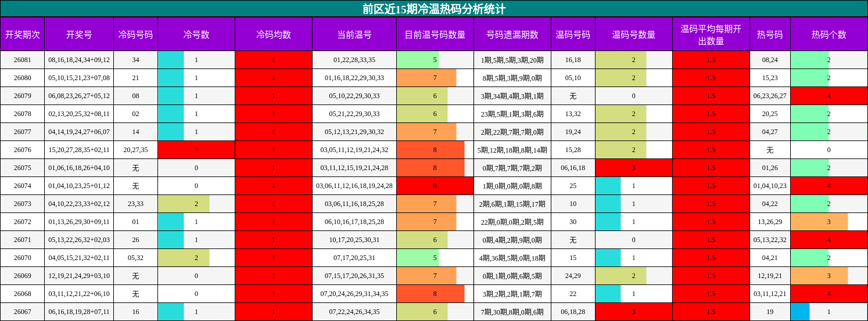This screenshot has width=868, height=321.
Task: Select warm code cell 06,18,28
Action: pyautogui.click(x=573, y=312)
